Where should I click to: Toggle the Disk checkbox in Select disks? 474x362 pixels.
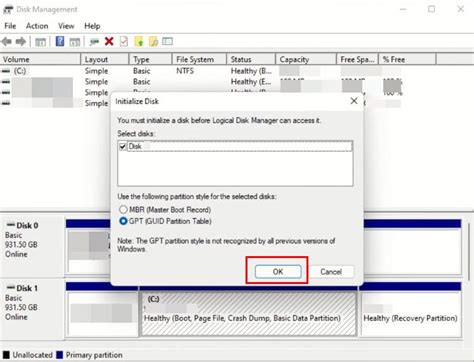tap(123, 146)
